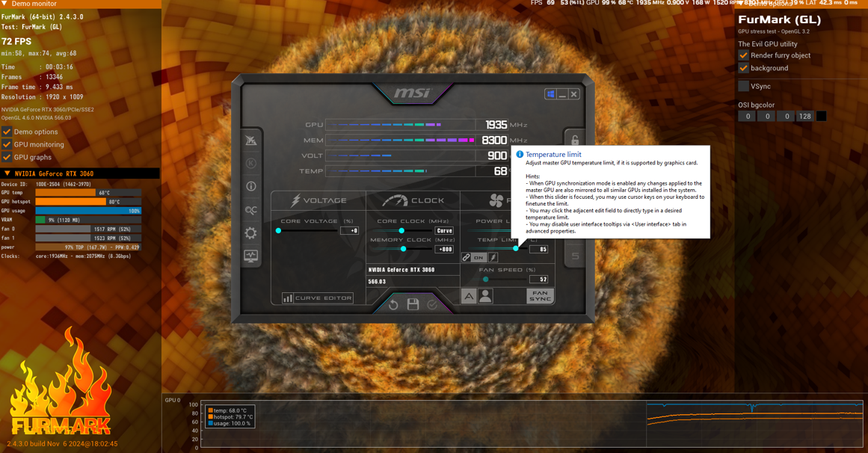Click the temp limit priority lightning icon
Viewport: 868px width, 453px height.
pos(493,257)
